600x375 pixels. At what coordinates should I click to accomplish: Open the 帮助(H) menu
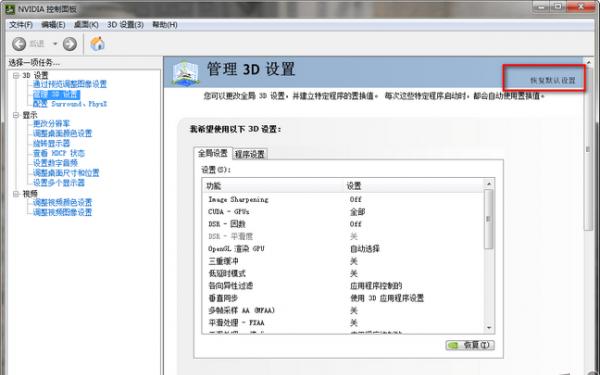click(165, 25)
